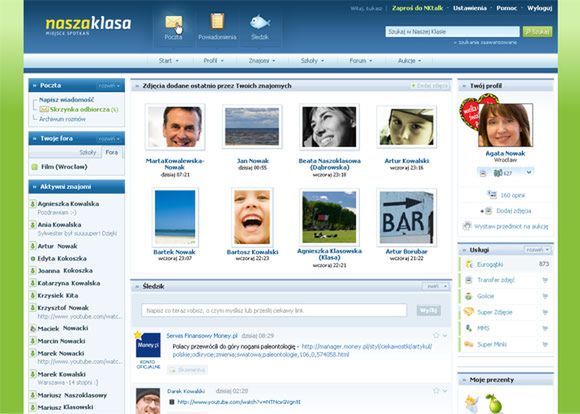Click the Szukaj w Naszej Klasie field
This screenshot has width=580, height=414.
[452, 32]
